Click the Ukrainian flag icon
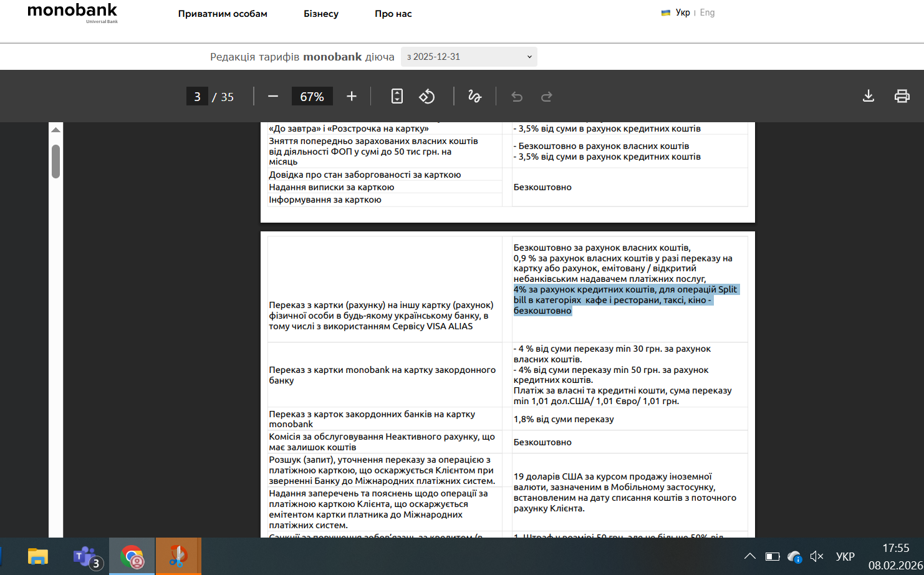Image resolution: width=924 pixels, height=575 pixels. 666,12
